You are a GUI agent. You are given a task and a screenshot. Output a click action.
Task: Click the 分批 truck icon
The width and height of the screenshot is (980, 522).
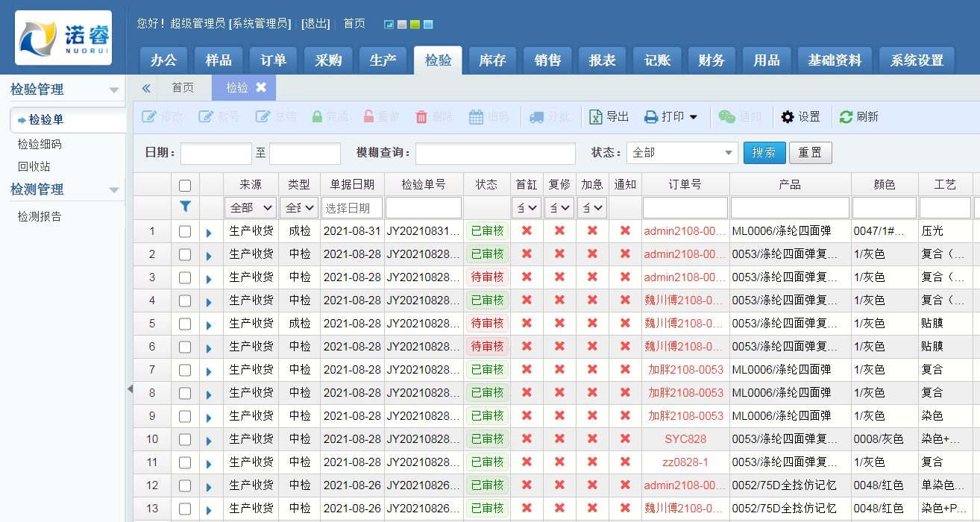click(x=536, y=117)
